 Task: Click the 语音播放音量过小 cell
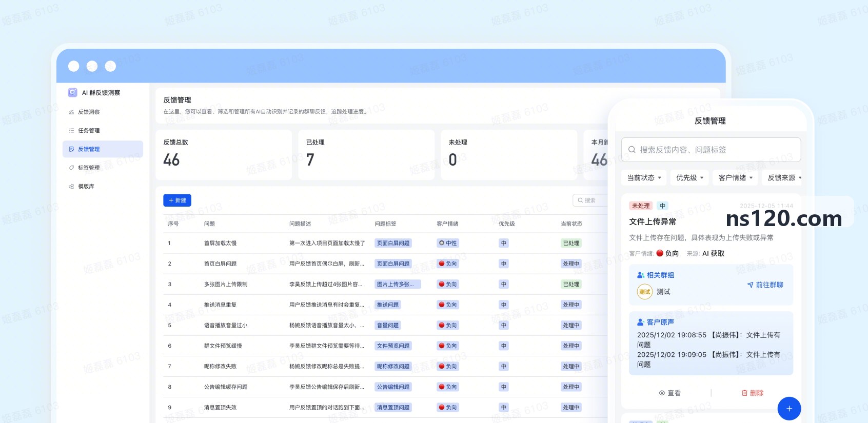click(226, 326)
